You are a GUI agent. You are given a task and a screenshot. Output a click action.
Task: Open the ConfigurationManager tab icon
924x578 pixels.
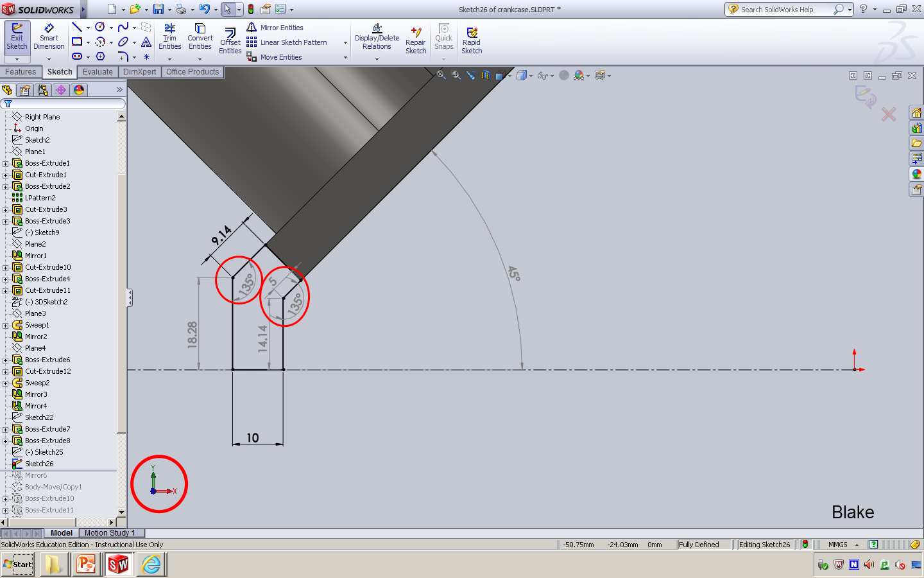(43, 90)
